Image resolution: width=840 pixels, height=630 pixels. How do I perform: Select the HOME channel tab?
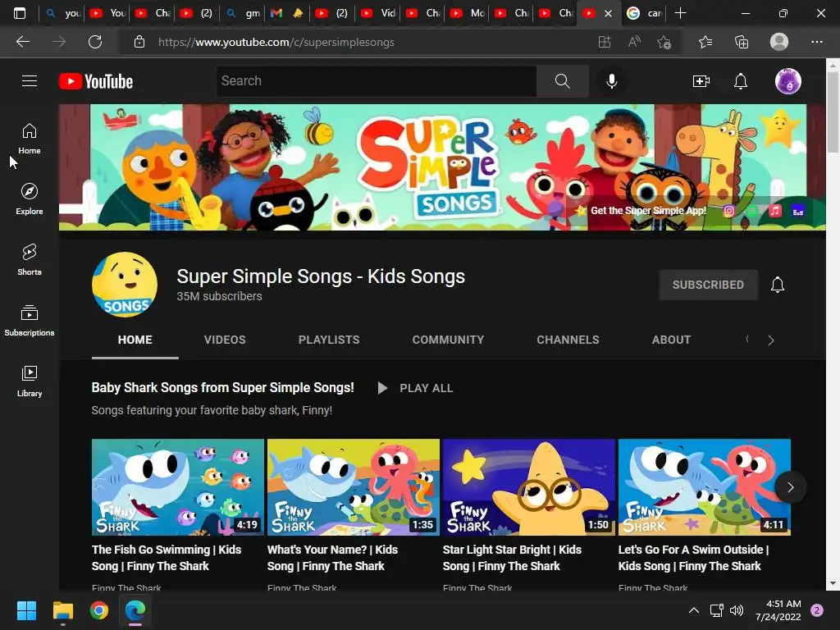coord(135,340)
